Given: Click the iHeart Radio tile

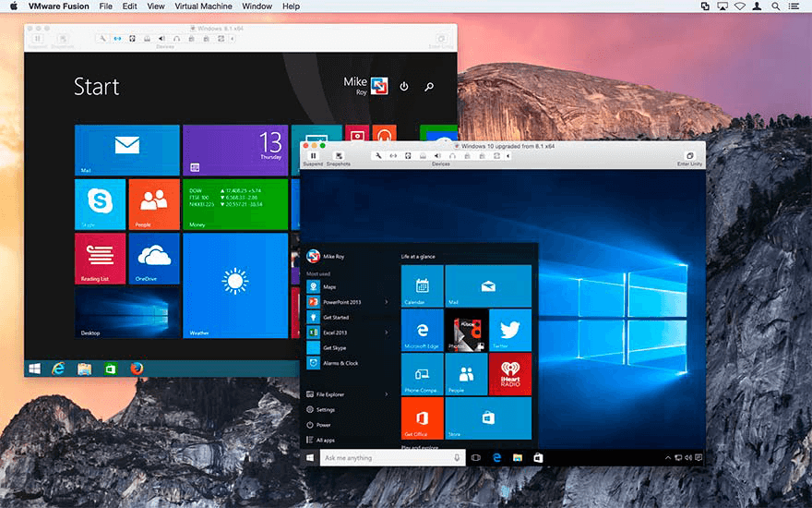Looking at the screenshot, I should point(509,374).
